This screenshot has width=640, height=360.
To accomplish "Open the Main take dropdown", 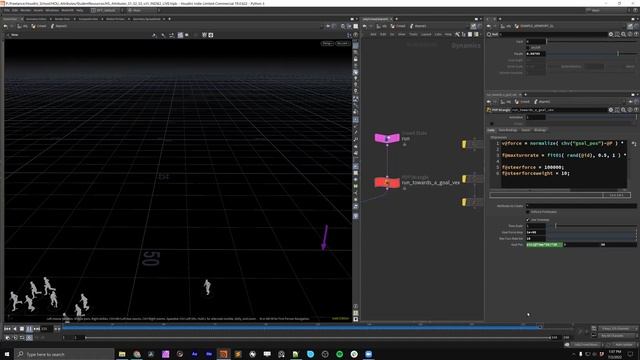I will (141, 10).
